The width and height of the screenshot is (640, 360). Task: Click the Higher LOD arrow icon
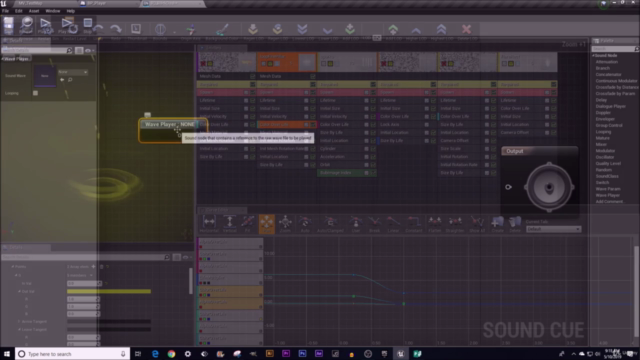click(x=416, y=30)
